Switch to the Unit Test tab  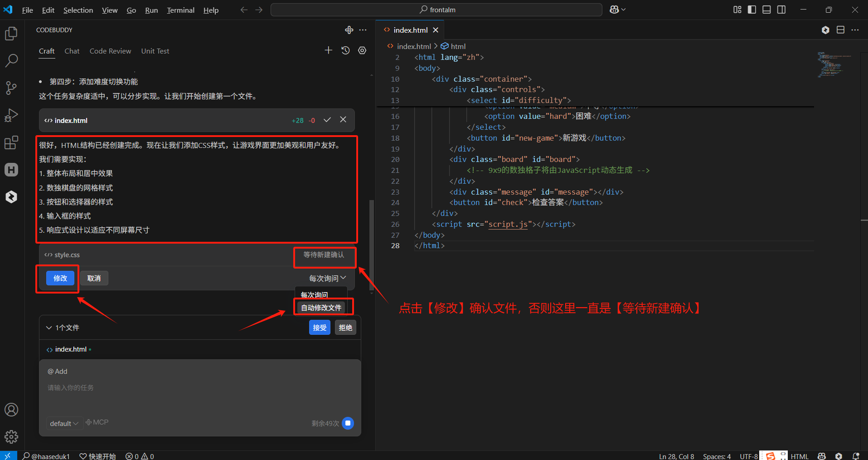pos(155,51)
